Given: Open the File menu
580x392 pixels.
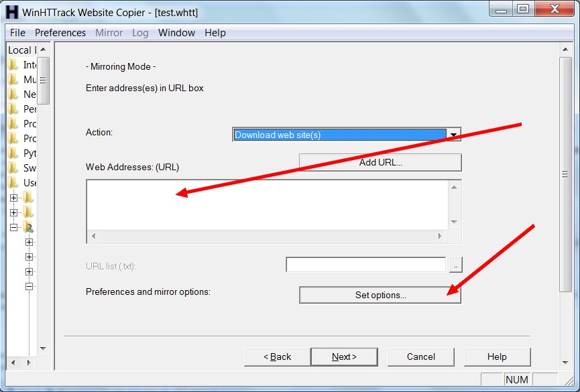Looking at the screenshot, I should tap(17, 33).
